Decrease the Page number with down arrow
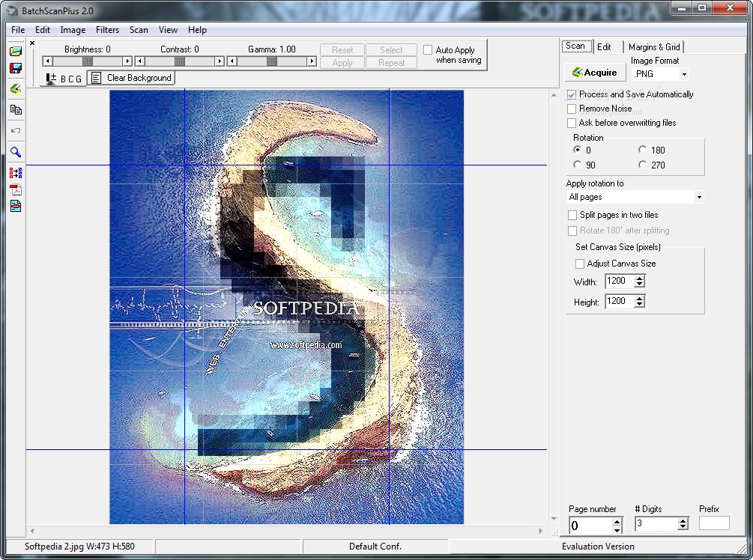Viewport: 753px width, 560px height. (x=617, y=529)
